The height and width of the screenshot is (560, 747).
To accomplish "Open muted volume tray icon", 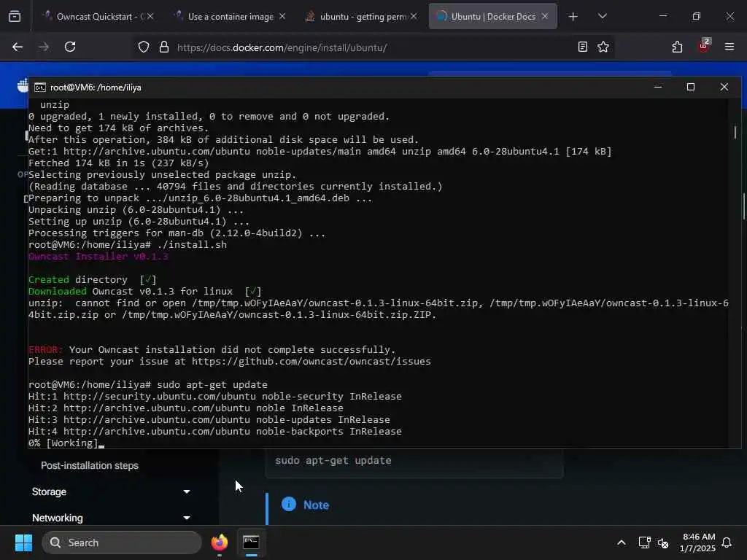I will pyautogui.click(x=663, y=542).
